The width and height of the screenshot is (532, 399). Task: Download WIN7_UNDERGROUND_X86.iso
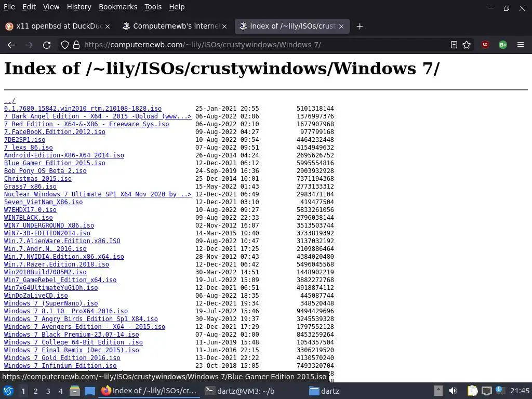click(49, 225)
